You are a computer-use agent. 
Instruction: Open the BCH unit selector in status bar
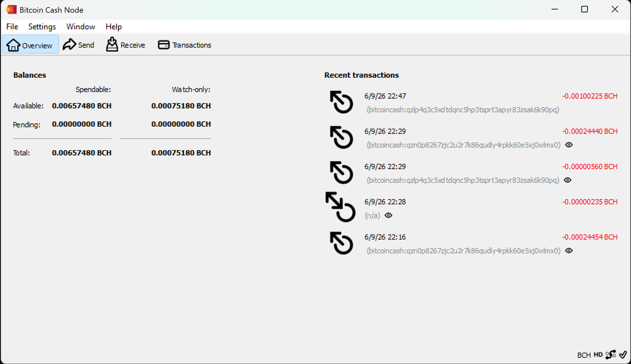pos(584,355)
